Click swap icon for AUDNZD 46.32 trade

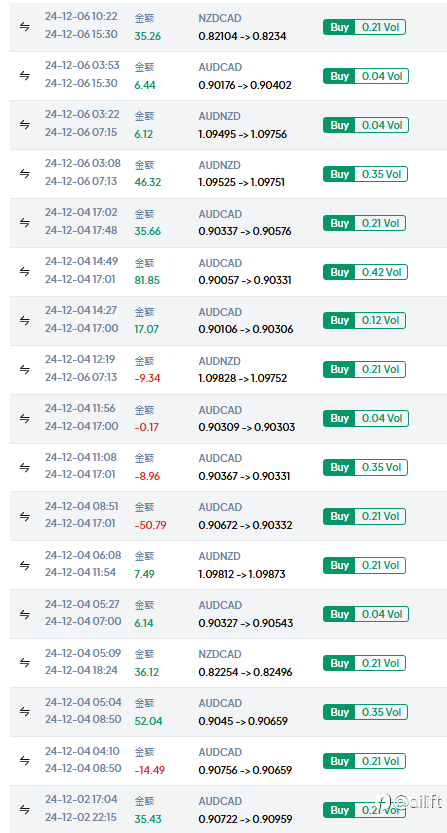click(x=24, y=174)
